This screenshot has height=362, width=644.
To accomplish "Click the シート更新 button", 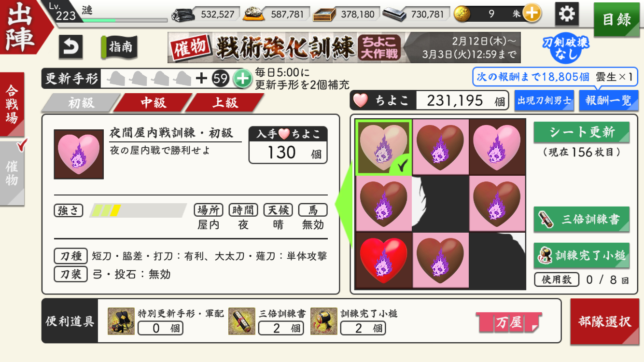I will tap(581, 132).
